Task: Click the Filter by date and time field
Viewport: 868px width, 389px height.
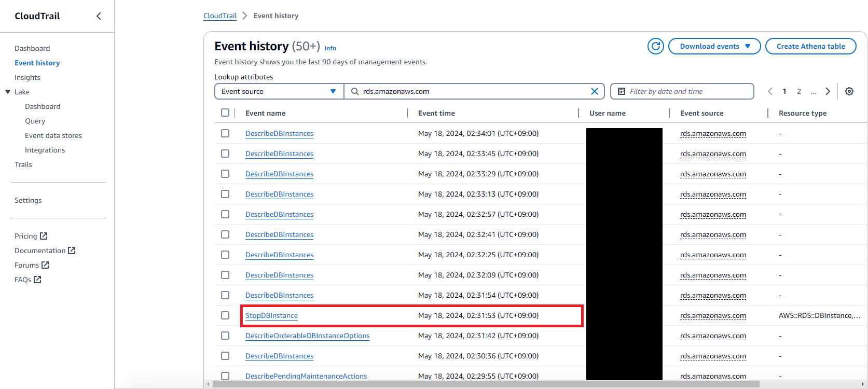Action: (682, 91)
